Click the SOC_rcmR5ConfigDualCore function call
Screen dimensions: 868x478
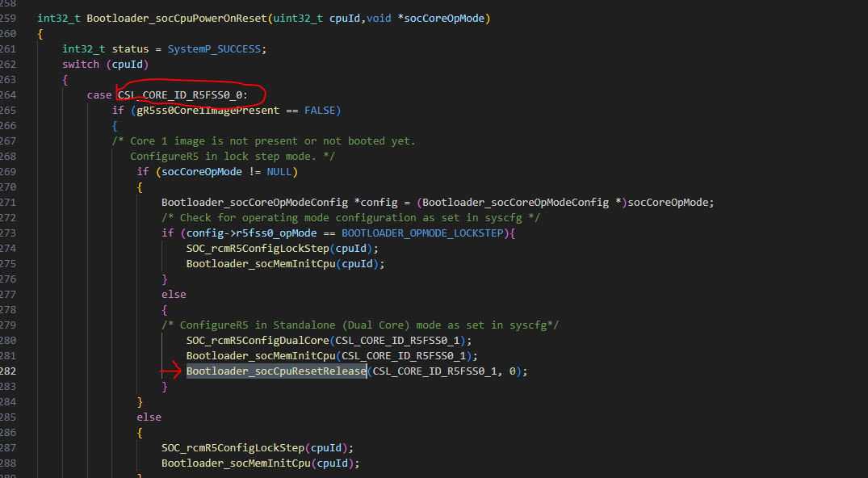(258, 341)
